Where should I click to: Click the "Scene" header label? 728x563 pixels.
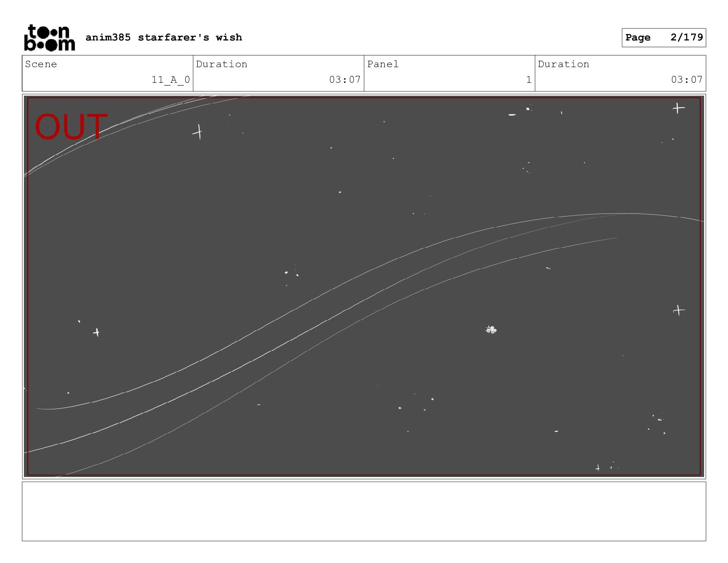click(41, 64)
